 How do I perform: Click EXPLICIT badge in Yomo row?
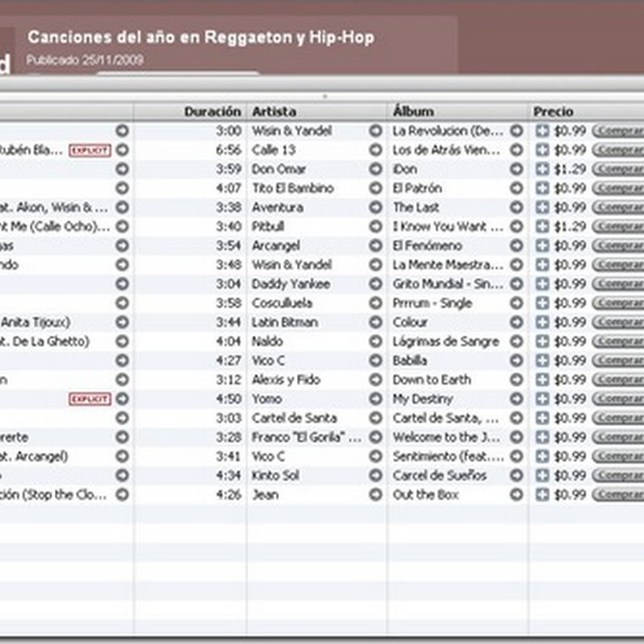(x=90, y=398)
